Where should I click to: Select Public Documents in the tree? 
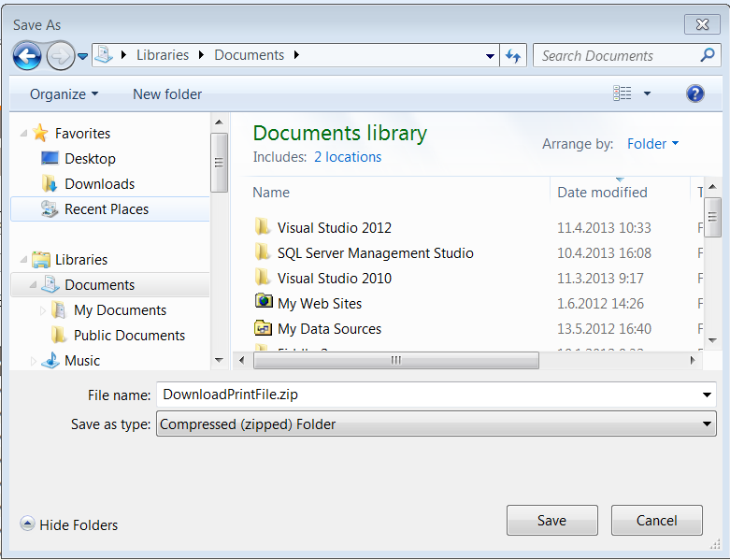(x=129, y=336)
